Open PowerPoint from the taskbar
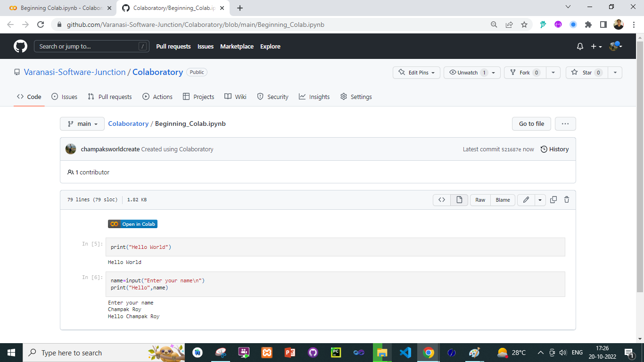644x362 pixels. pos(290,353)
